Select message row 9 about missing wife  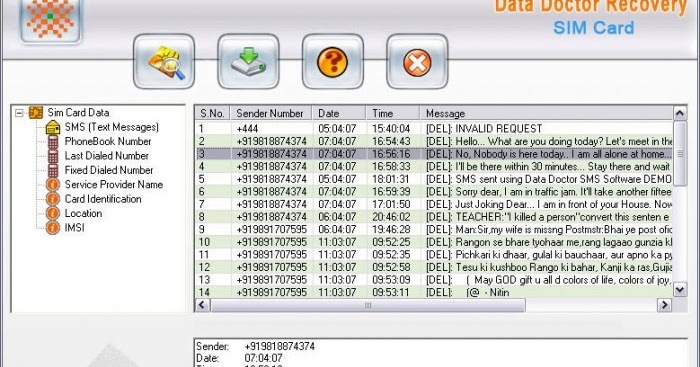[x=433, y=229]
